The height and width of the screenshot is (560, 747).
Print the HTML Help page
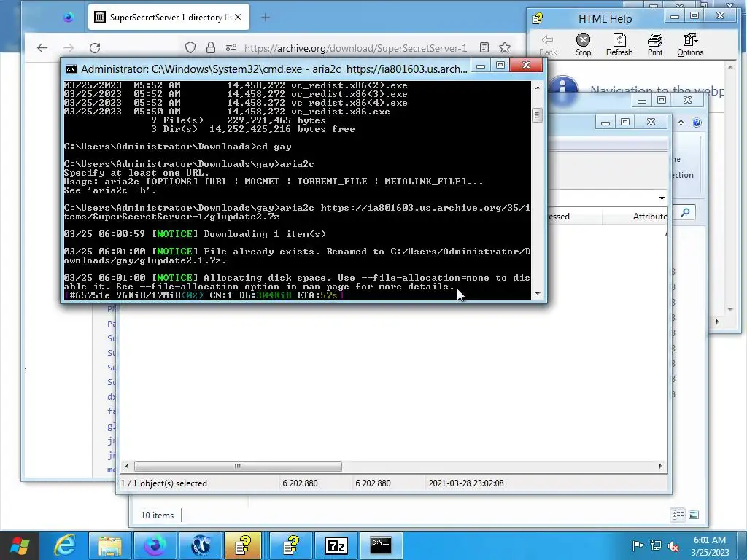pyautogui.click(x=655, y=45)
